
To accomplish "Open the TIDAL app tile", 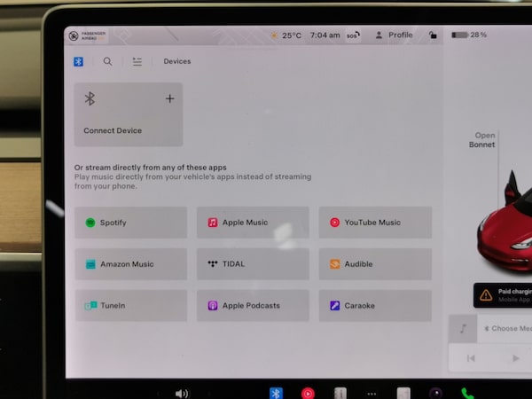I will pyautogui.click(x=253, y=264).
